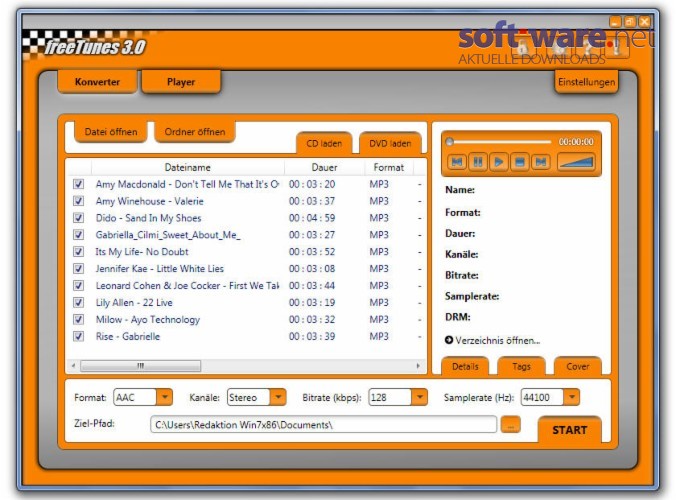The image size is (676, 500).
Task: Sort by the Format column header
Action: [x=388, y=167]
